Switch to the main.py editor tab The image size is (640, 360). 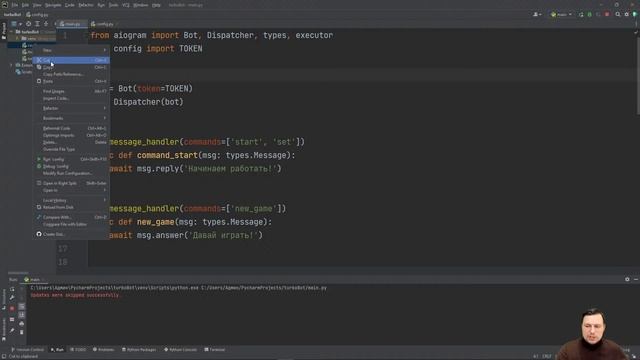71,24
